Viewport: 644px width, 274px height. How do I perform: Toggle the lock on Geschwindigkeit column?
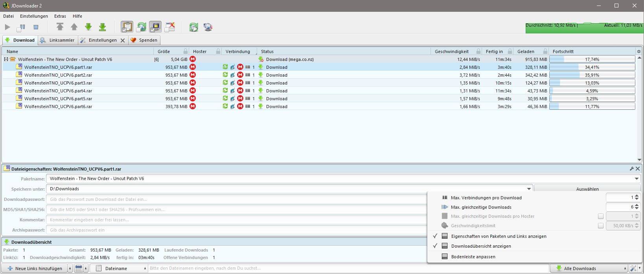point(478,51)
